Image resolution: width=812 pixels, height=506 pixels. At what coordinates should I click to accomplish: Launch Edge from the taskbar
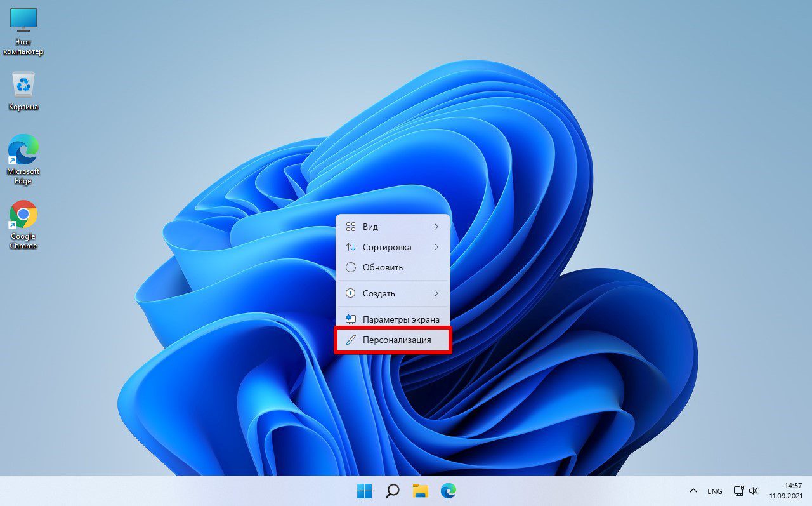[449, 491]
